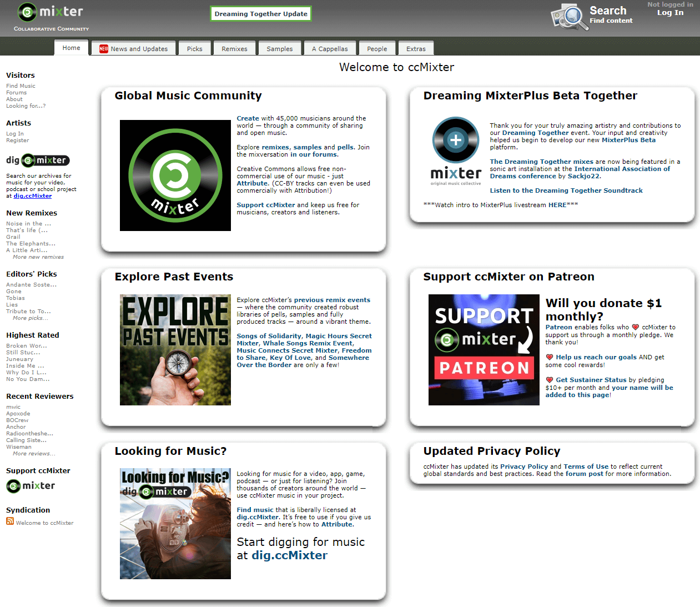Switch to the Home tab
700x607 pixels.
tap(71, 48)
